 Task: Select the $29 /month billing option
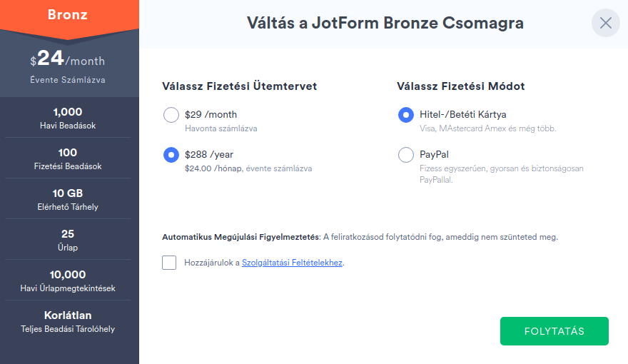pyautogui.click(x=171, y=115)
